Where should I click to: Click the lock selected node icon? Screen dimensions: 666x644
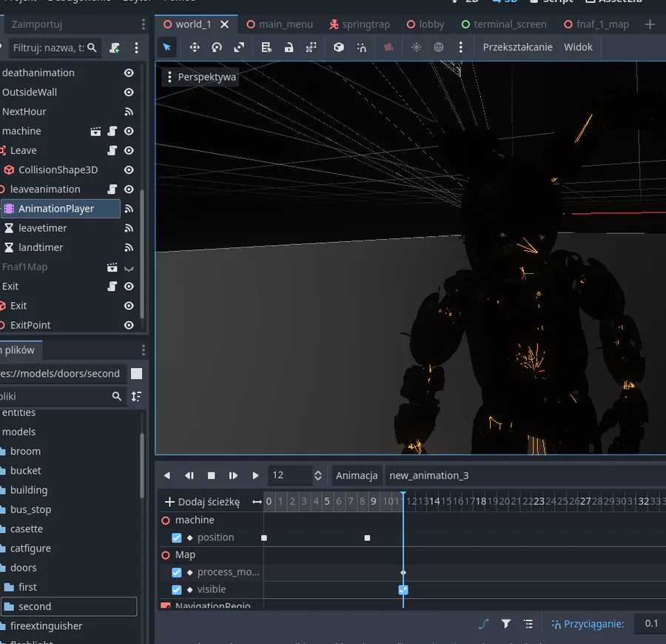point(289,47)
